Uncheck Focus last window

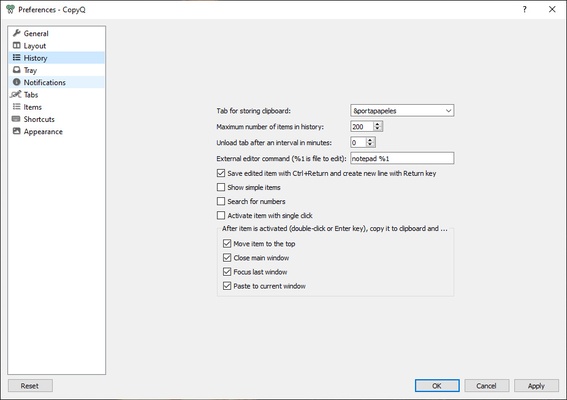tap(227, 272)
